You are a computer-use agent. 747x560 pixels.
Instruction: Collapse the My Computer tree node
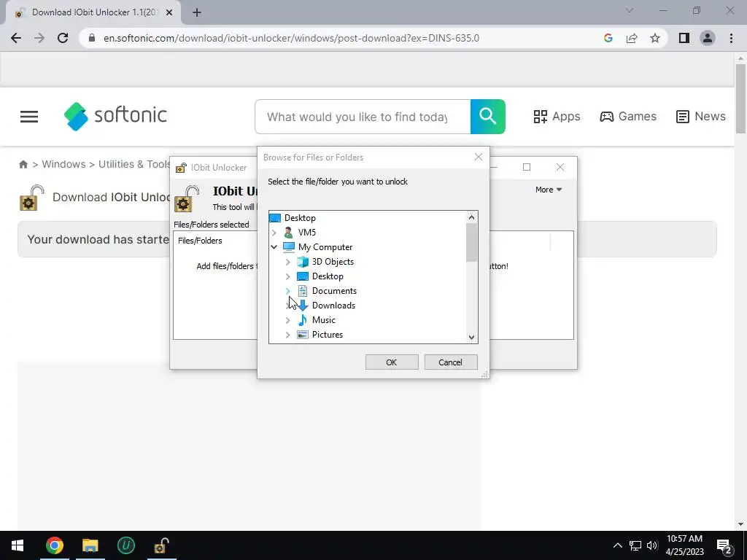coord(274,246)
